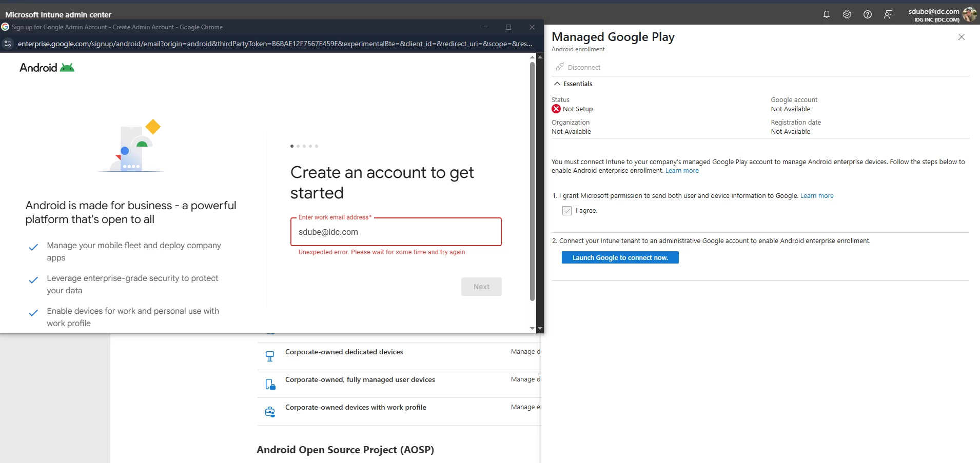This screenshot has width=980, height=463.
Task: Click the Chrome site information icon in address bar
Action: (x=8, y=44)
